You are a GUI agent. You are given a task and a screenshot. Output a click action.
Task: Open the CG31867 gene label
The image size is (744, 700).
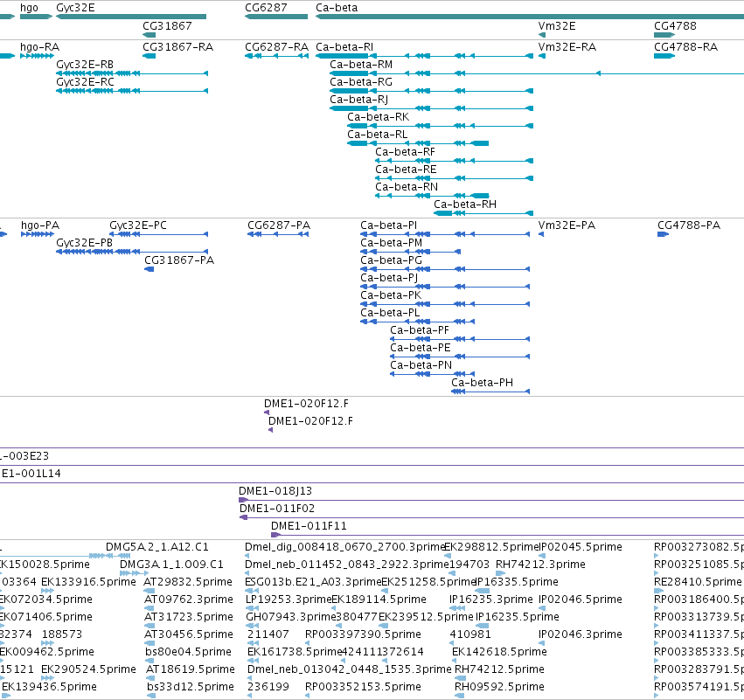click(x=167, y=25)
